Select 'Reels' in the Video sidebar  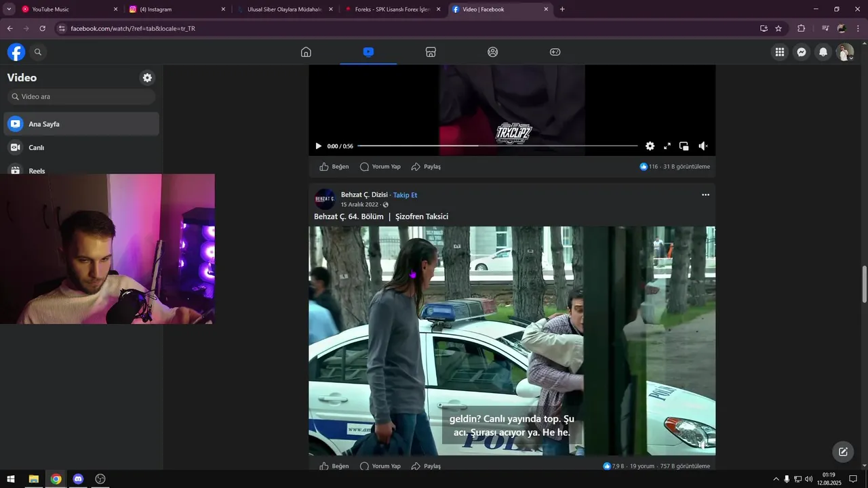(x=81, y=169)
